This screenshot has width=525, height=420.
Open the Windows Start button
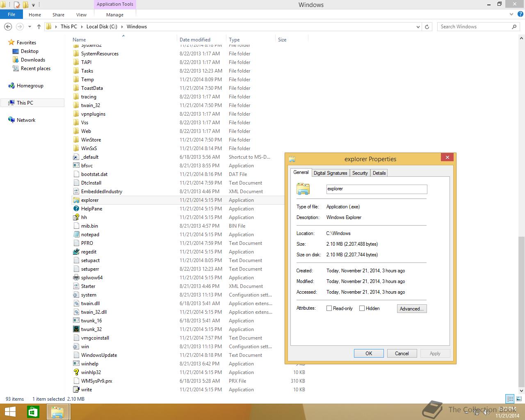pos(10,412)
